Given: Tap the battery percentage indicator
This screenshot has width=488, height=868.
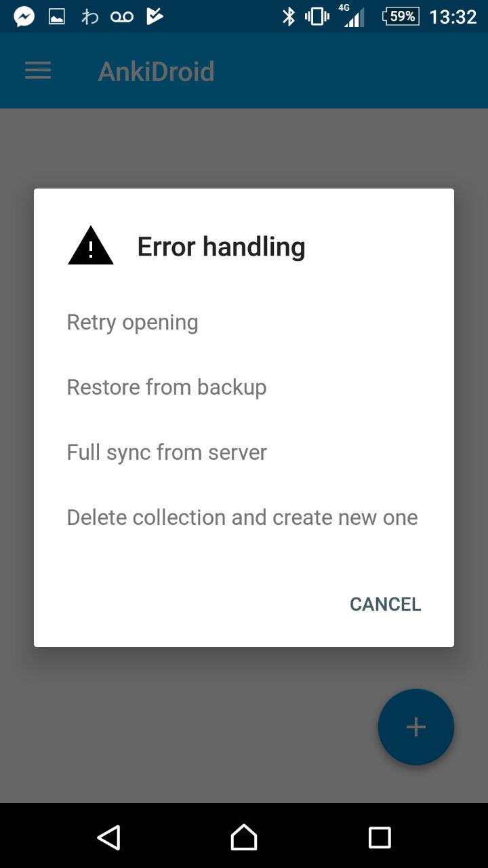Looking at the screenshot, I should point(401,16).
